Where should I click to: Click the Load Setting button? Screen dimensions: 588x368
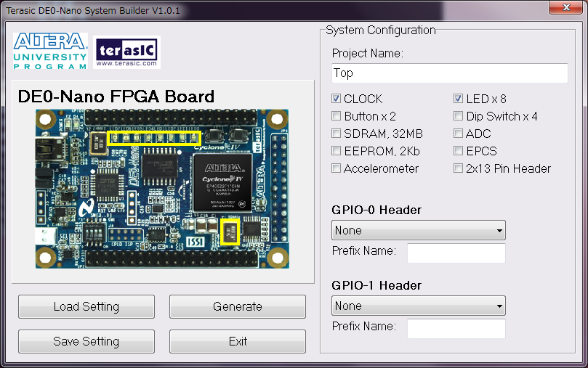[x=86, y=307]
